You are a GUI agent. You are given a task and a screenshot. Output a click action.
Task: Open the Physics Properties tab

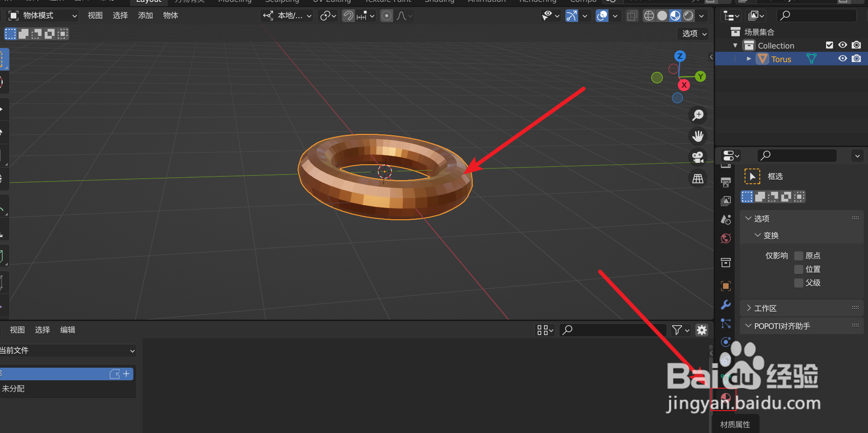click(725, 342)
